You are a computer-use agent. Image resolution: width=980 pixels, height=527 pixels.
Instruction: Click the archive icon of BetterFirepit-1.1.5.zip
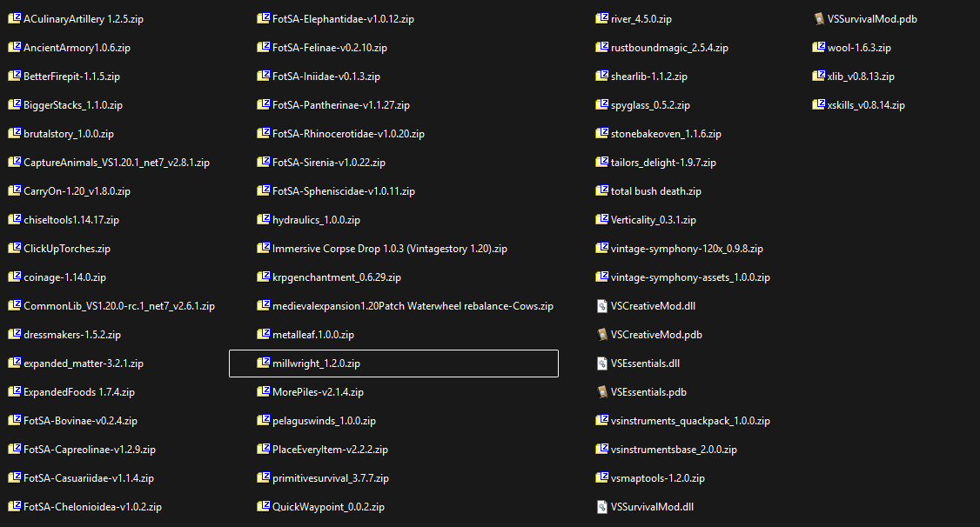click(15, 77)
